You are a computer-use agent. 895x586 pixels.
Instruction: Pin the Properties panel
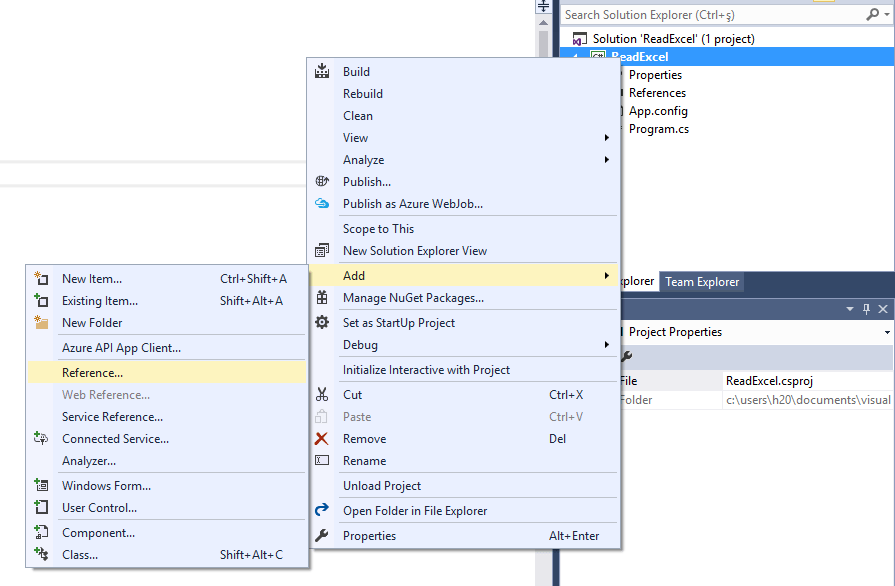[866, 309]
